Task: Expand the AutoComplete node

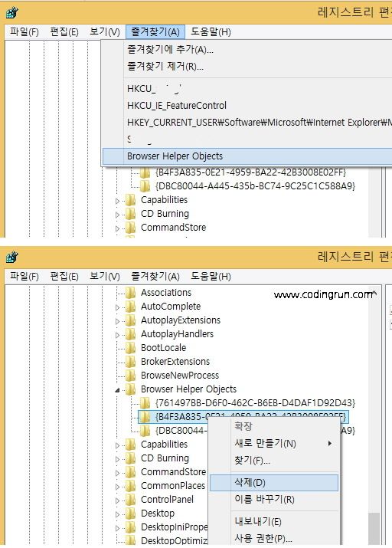Action: click(118, 307)
